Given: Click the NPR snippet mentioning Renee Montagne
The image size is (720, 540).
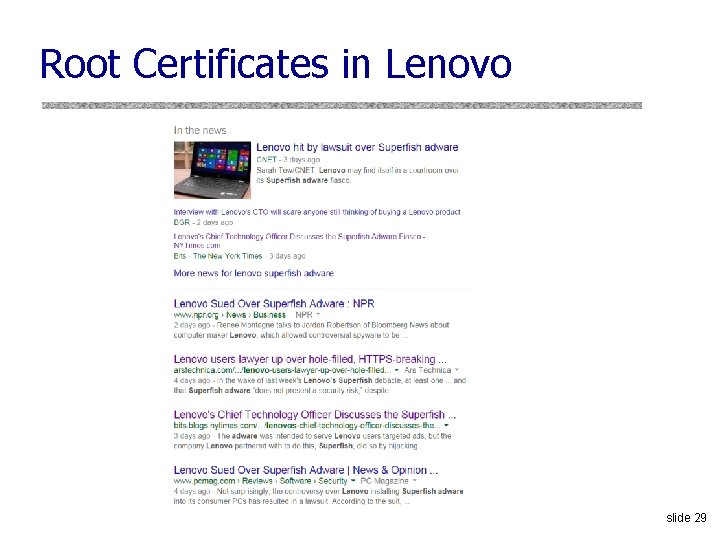Looking at the screenshot, I should [311, 330].
